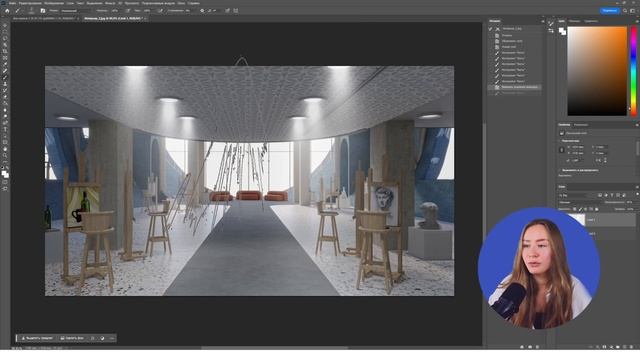640x360 pixels.
Task: Select the Move tool in toolbar
Action: (x=5, y=25)
